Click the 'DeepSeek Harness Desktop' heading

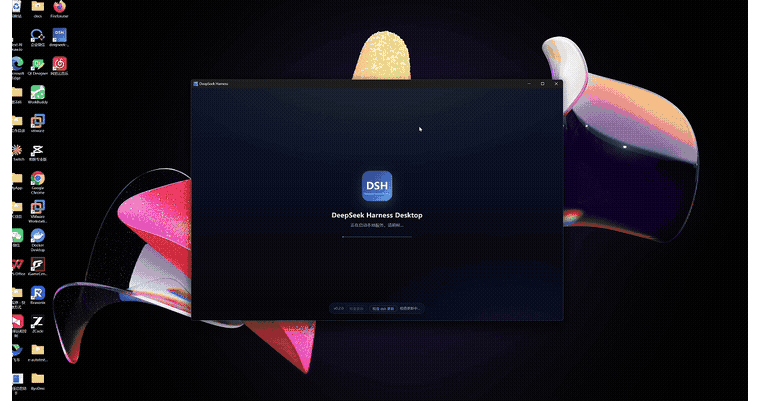point(377,215)
